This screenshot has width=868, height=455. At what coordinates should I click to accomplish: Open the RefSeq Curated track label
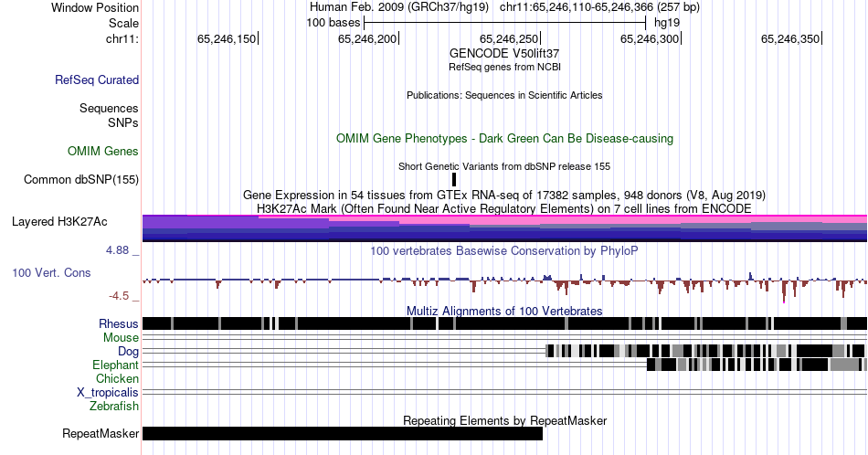(97, 79)
